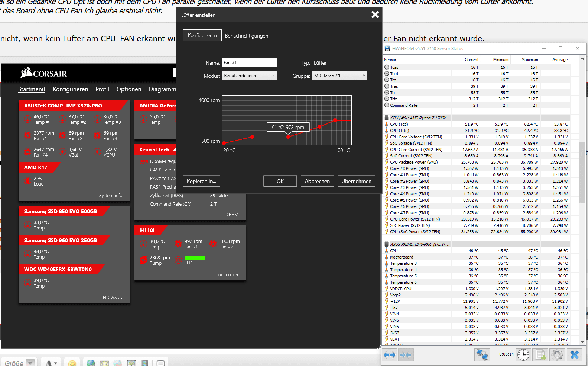This screenshot has height=366, width=588.
Task: Select the leftmost fan curve point at 20 °C
Action: tap(224, 143)
